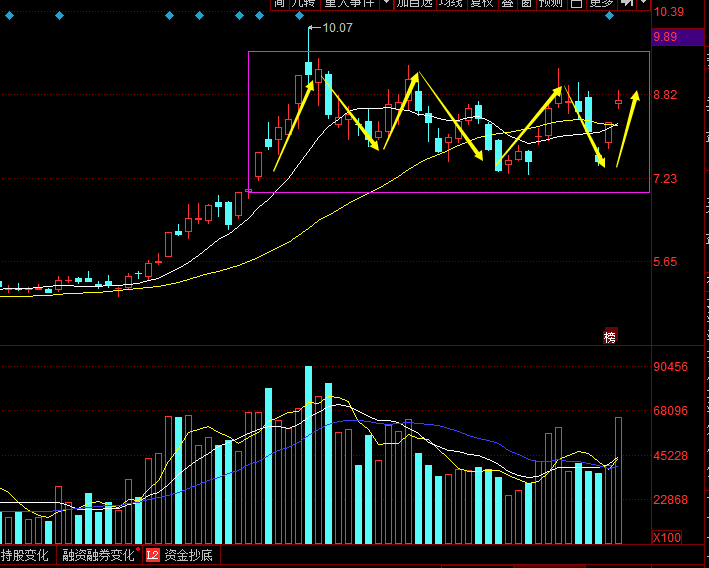
Task: Open the 更多 menu
Action: [x=601, y=4]
